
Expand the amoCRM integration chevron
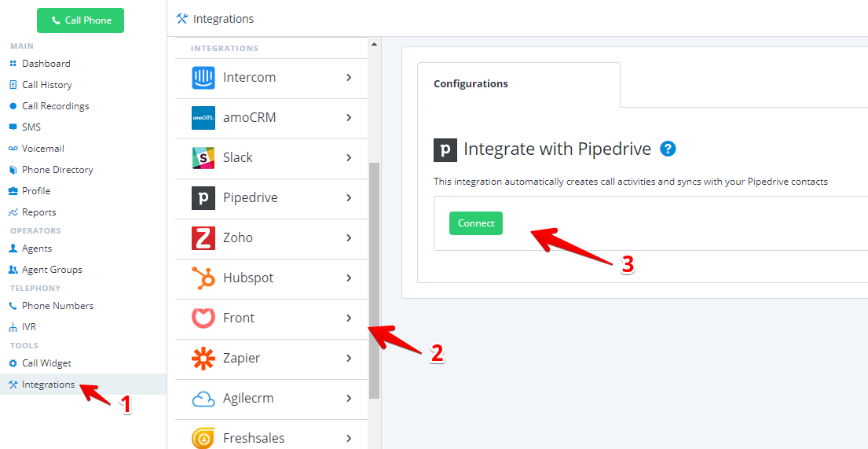coord(349,118)
